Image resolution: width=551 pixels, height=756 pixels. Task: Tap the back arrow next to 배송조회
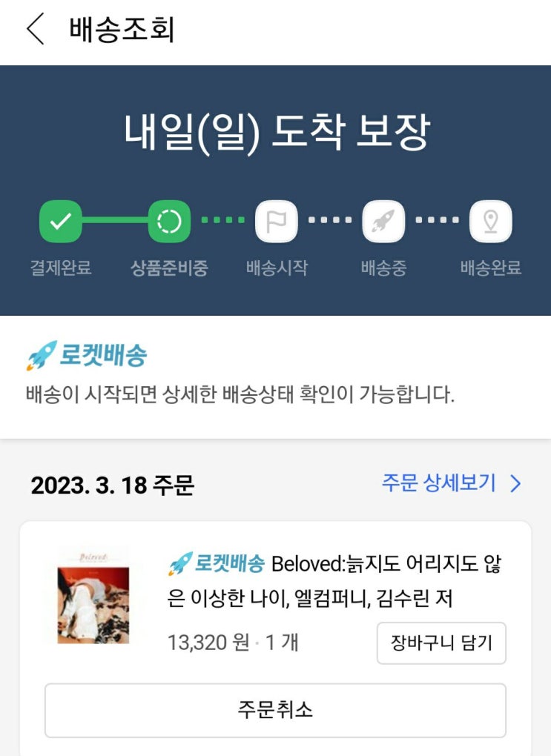[x=35, y=29]
